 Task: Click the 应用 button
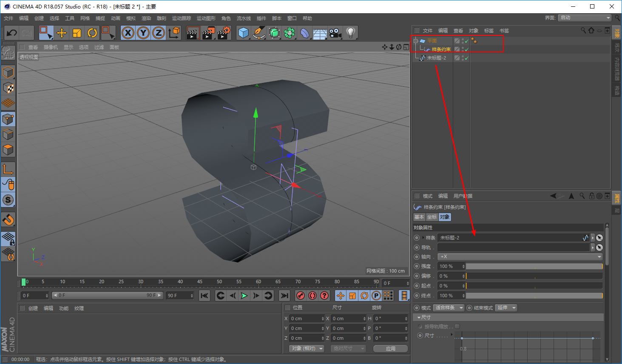(391, 349)
